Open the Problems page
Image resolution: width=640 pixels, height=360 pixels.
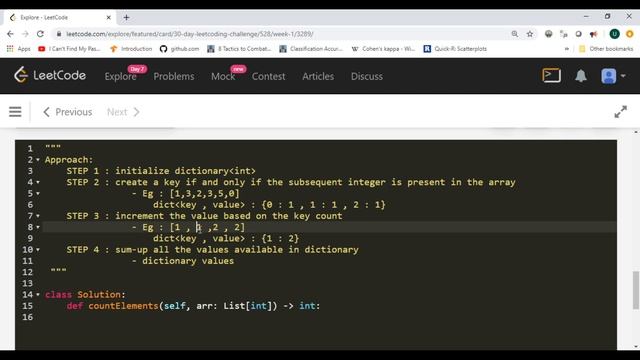pyautogui.click(x=174, y=76)
